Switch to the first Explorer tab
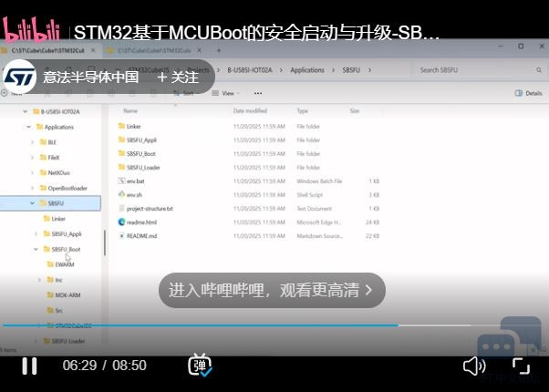Image resolution: width=549 pixels, height=392 pixels. click(48, 51)
